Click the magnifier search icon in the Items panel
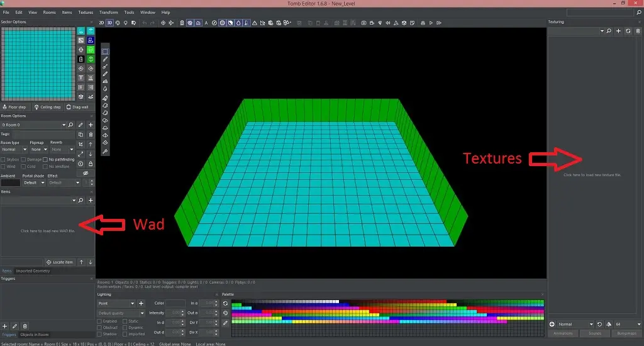 80,200
